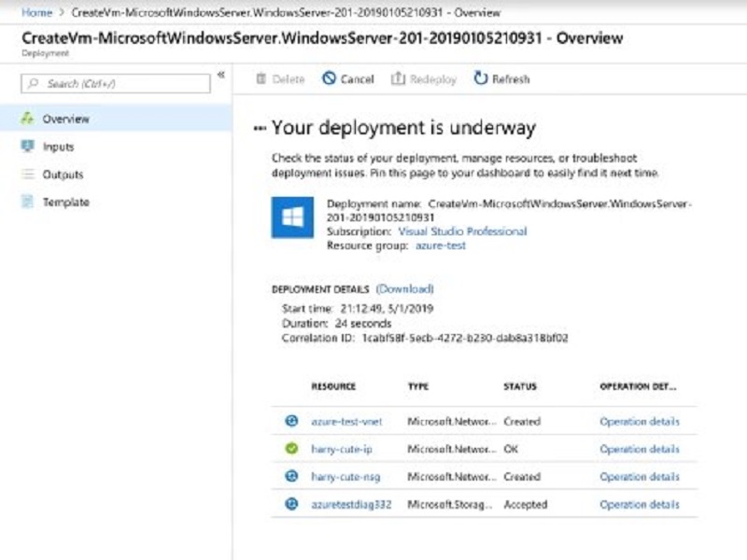Screen dimensions: 747x560
Task: Click the Outputs list icon
Action: [x=28, y=174]
